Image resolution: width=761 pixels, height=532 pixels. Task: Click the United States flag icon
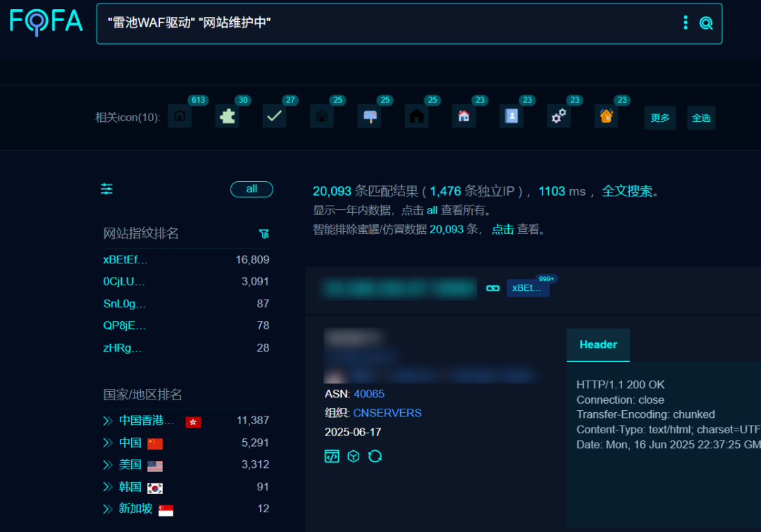click(x=155, y=466)
